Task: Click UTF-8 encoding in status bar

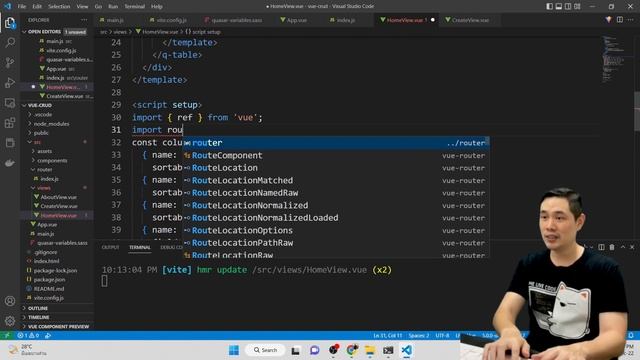Action: pos(442,335)
